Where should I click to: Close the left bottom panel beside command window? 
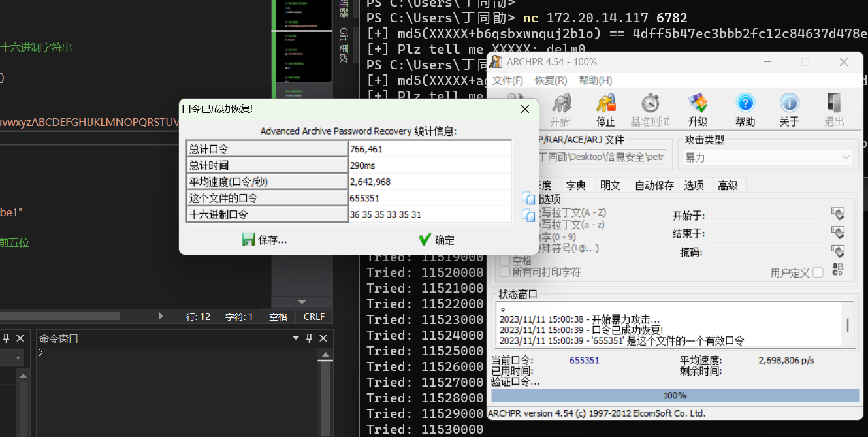(20, 338)
